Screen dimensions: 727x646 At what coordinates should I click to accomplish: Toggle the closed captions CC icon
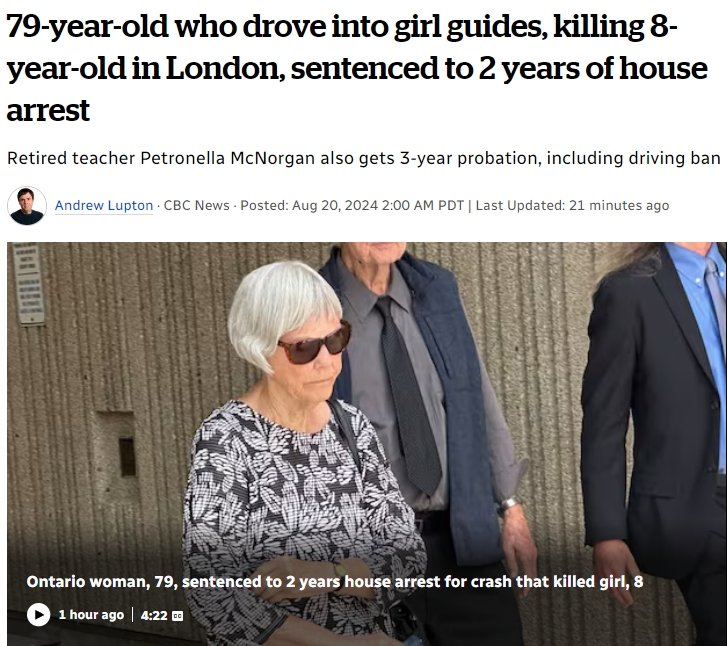[x=178, y=616]
